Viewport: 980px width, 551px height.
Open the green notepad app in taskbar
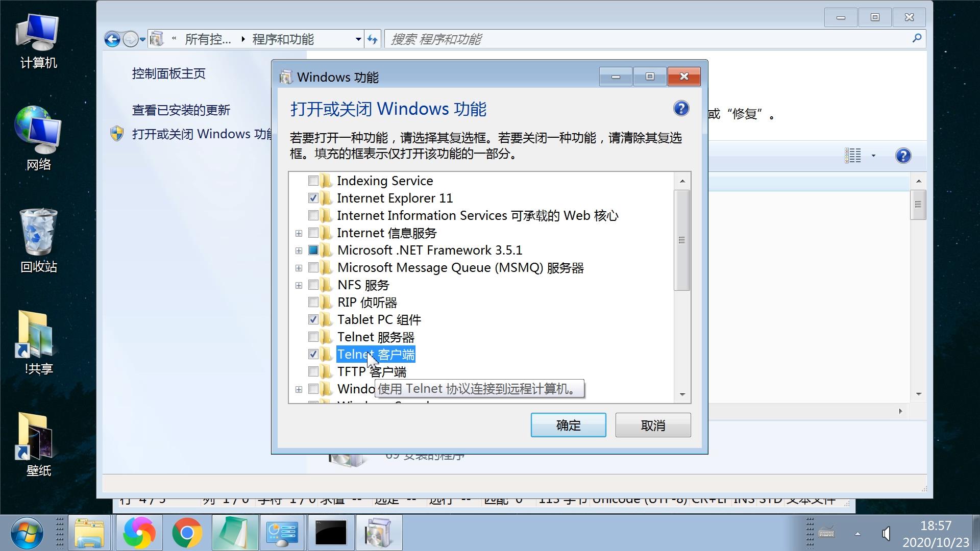pos(235,533)
